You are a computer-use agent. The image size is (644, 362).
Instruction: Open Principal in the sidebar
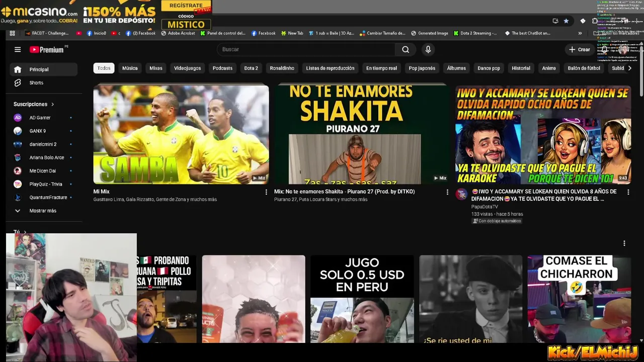click(44, 69)
